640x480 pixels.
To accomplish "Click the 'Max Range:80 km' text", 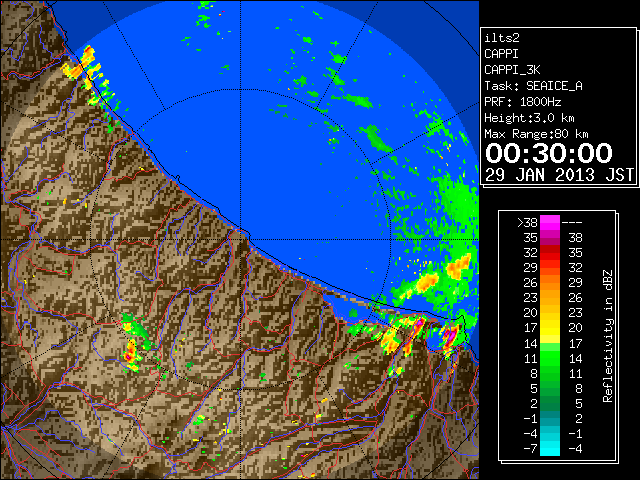I will [536, 134].
